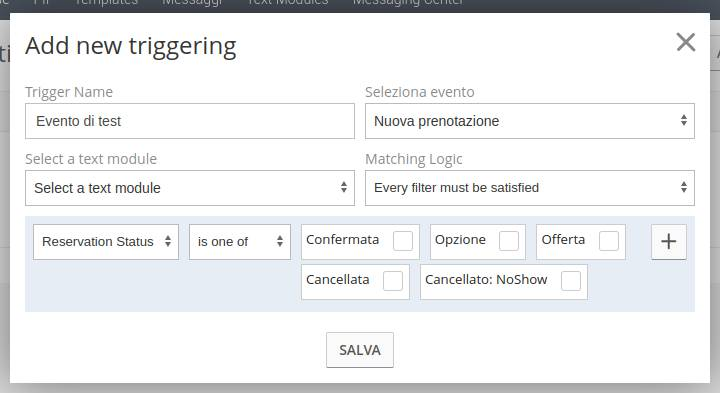Viewport: 720px width, 393px height.
Task: Focus the Trigger Name input field
Action: tap(190, 121)
